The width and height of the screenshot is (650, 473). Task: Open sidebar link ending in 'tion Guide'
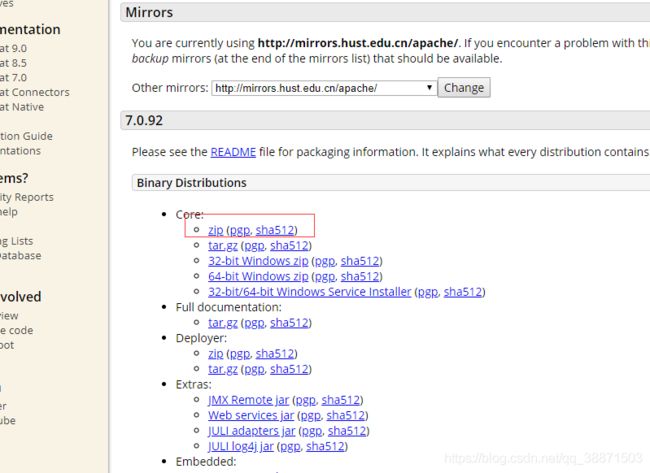tap(27, 136)
